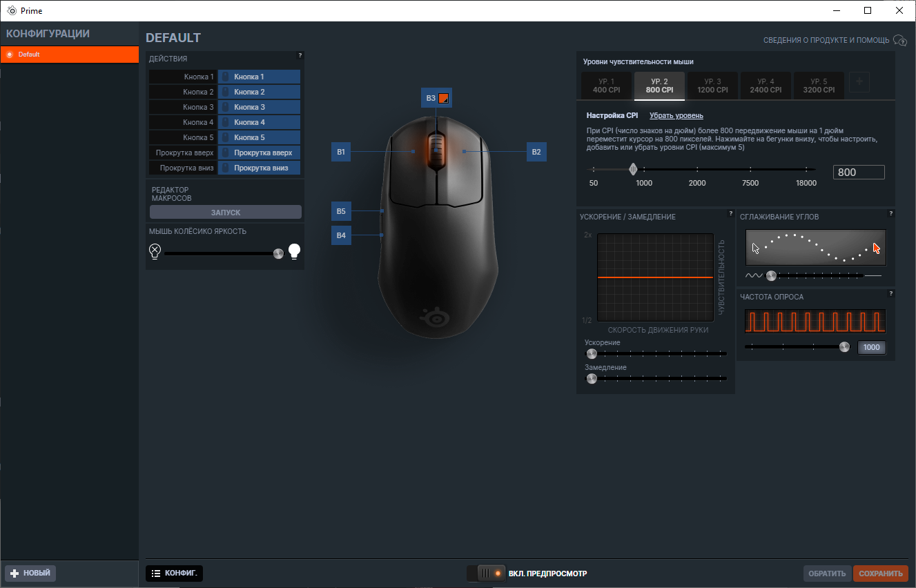Click the Настройка CPI label
This screenshot has width=916, height=588.
coord(612,116)
